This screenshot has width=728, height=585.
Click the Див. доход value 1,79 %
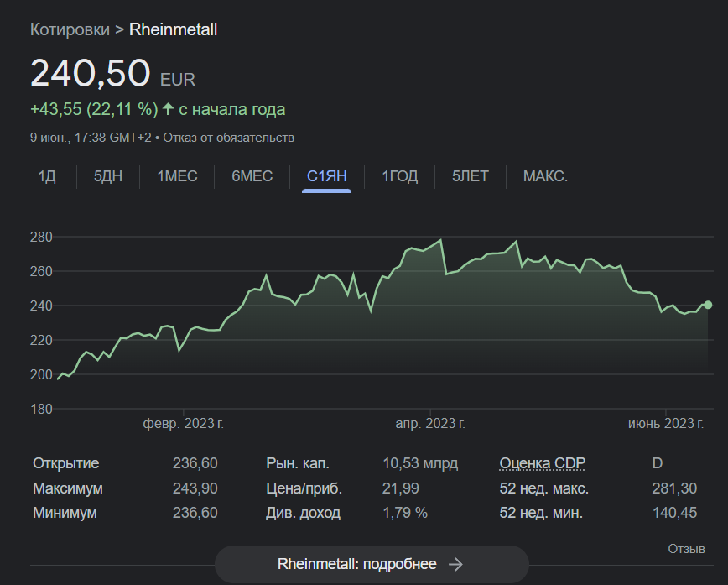pos(405,513)
